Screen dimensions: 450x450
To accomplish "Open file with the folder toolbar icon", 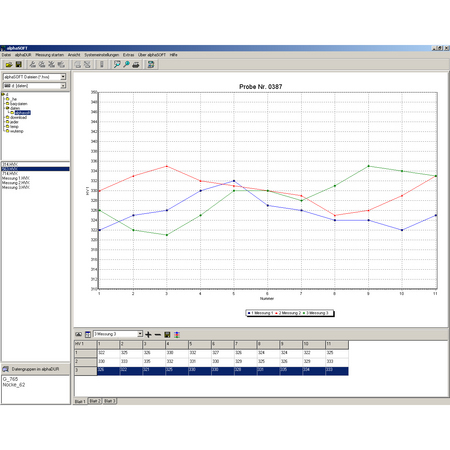I will pyautogui.click(x=9, y=65).
